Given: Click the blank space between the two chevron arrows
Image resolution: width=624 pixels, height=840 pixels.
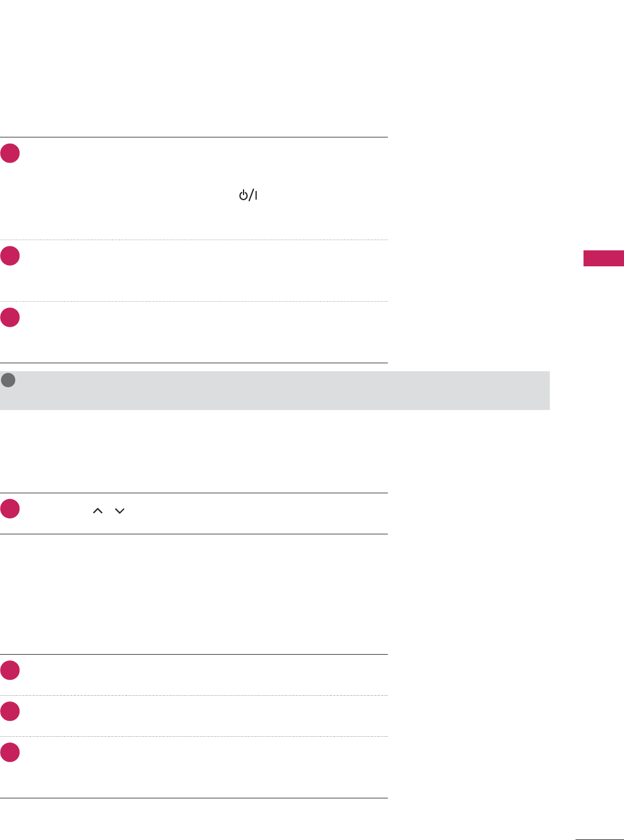Looking at the screenshot, I should click(x=109, y=511).
